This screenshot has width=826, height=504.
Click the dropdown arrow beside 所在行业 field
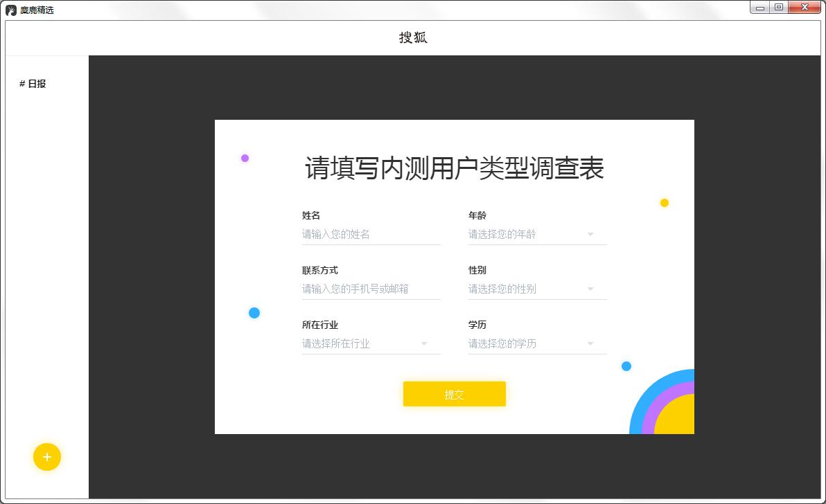click(x=424, y=343)
